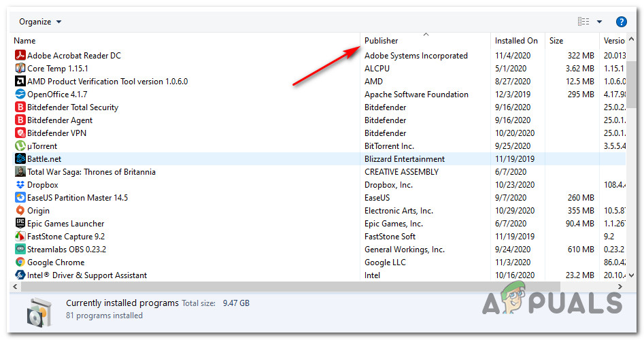Screen dimensions: 644x340
Task: Open the Help question mark icon
Action: (x=621, y=22)
